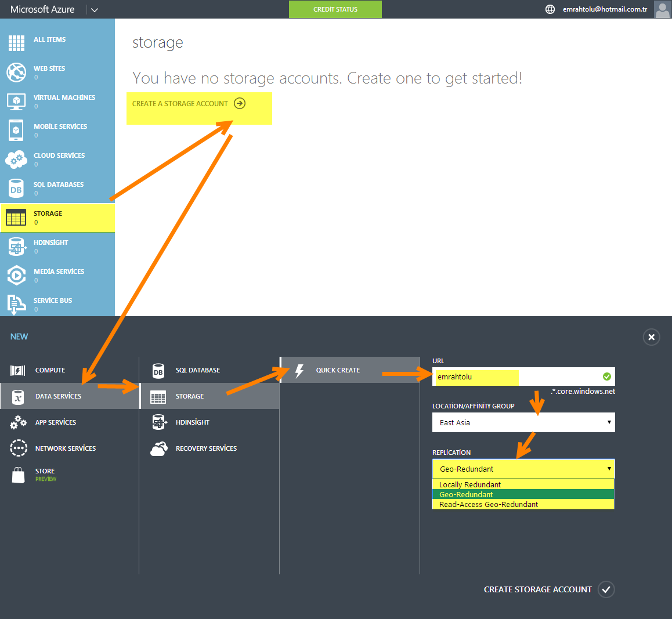
Task: Click the Microsoft Azure logo text
Action: point(42,9)
